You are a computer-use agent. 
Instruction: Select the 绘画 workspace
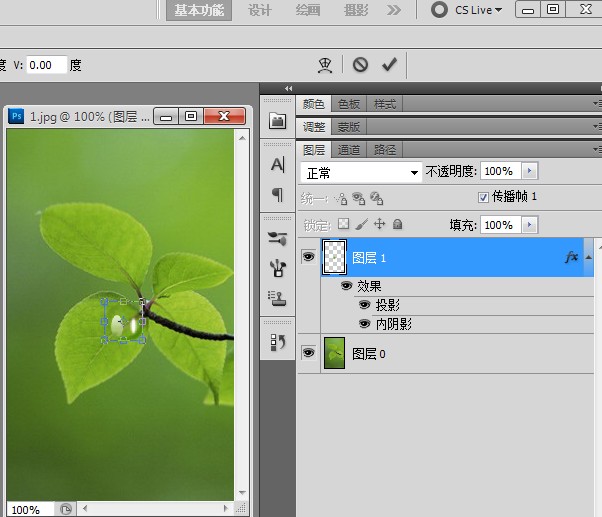click(x=308, y=10)
